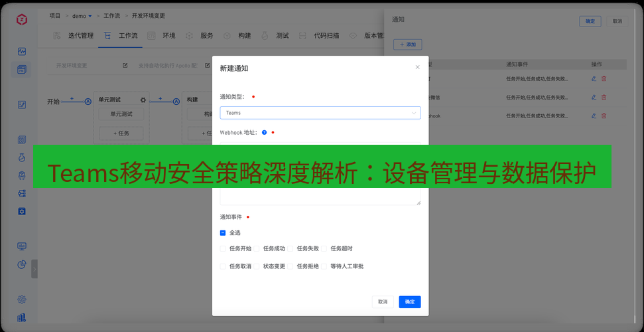Open the gear-box settings sidebar icon

pyautogui.click(x=22, y=211)
